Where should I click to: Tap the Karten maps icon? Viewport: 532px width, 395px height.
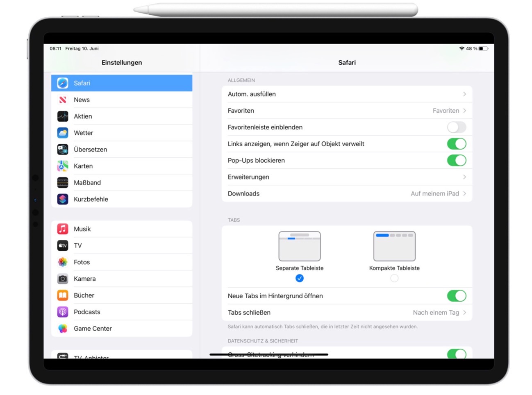(63, 166)
